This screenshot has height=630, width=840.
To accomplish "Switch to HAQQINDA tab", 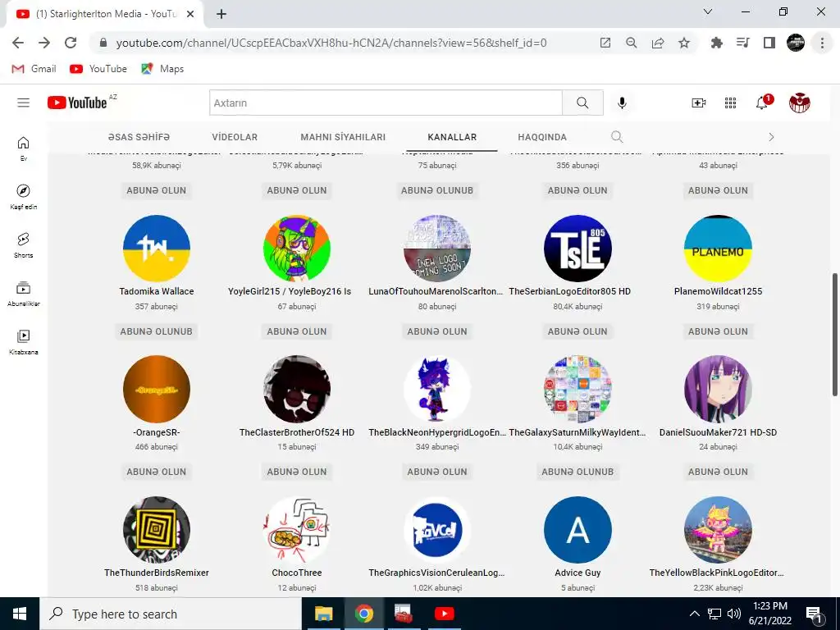I will click(542, 137).
